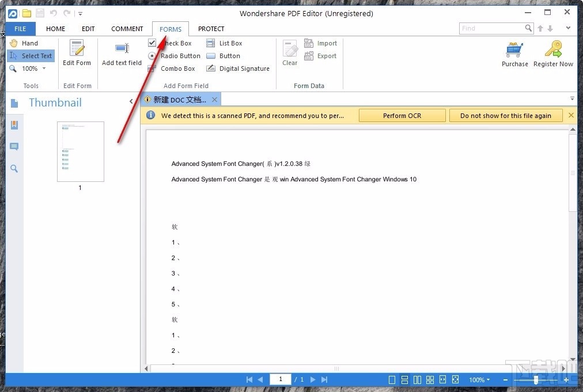Viewport: 583px width, 392px height.
Task: Go to next page
Action: [x=313, y=379]
